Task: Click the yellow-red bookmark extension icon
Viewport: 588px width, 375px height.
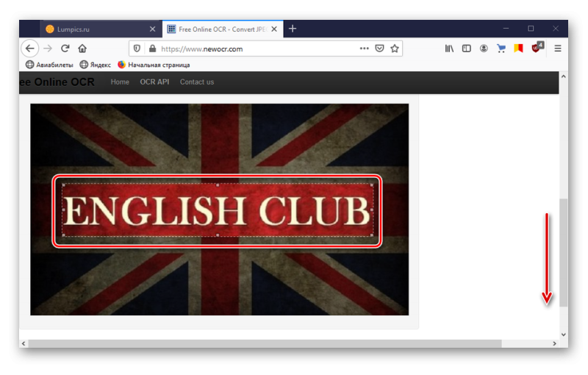Action: click(x=518, y=49)
